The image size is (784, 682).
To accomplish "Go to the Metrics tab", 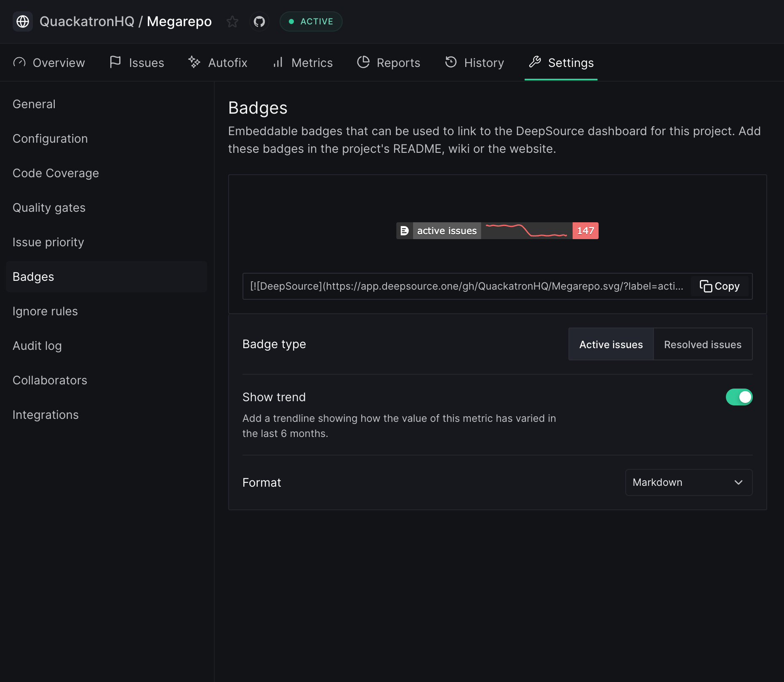I will [x=302, y=63].
